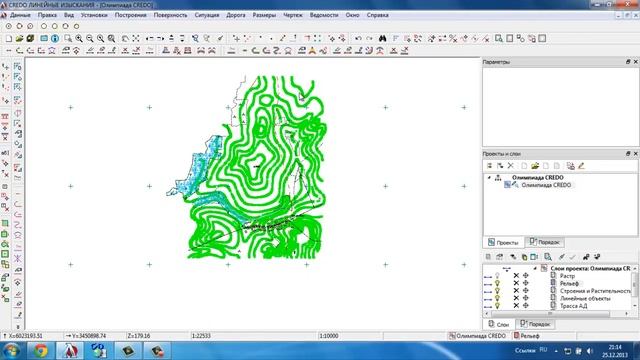640x360 pixels.
Task: Click the fit-all arrows icon in toolbar
Action: (136, 38)
